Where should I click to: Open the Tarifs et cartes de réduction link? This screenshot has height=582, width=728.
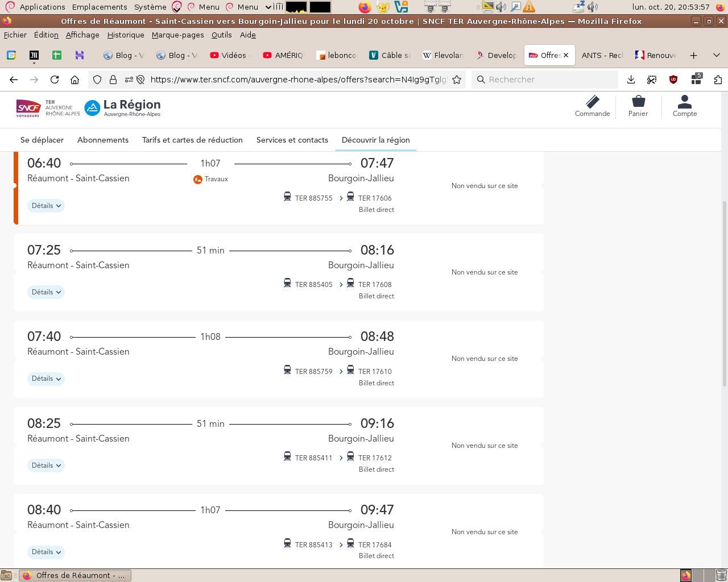tap(192, 140)
